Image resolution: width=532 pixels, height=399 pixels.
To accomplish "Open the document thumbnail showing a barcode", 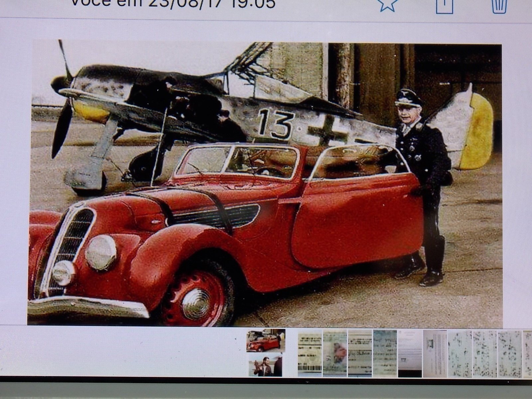I will coord(310,354).
